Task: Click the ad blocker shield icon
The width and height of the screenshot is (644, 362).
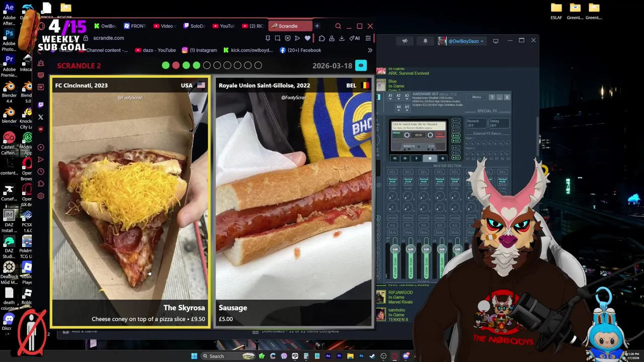Action: [x=287, y=38]
